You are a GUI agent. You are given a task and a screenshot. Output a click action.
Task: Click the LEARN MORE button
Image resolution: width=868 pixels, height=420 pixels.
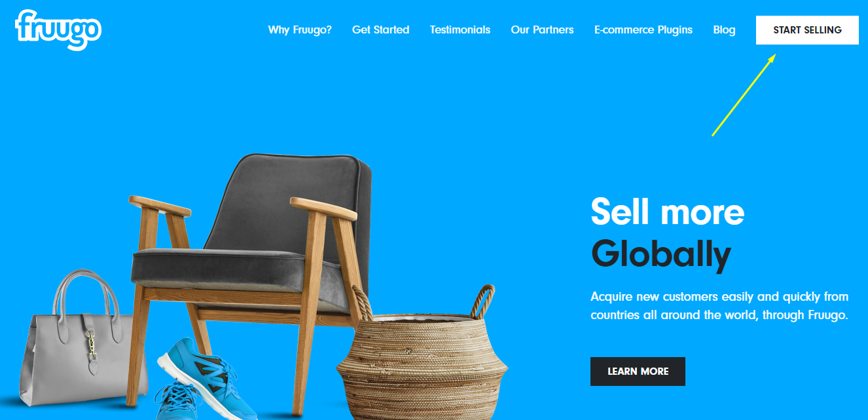tap(638, 372)
